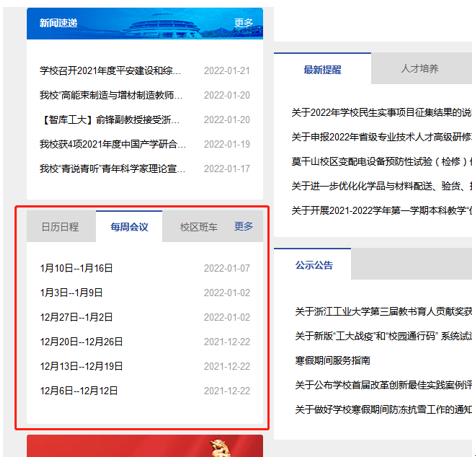Open notice 莫干山校区变配电设备预防性试验
This screenshot has width=476, height=464.
click(382, 162)
